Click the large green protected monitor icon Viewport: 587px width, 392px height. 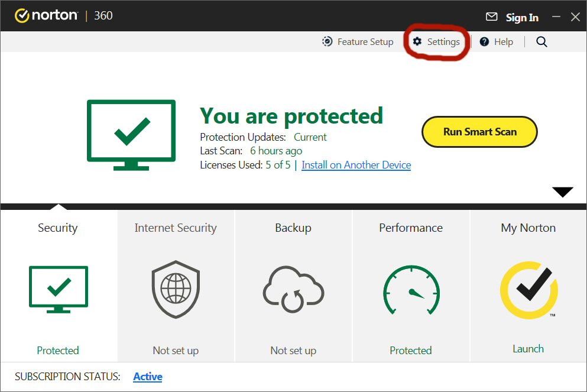(x=131, y=135)
